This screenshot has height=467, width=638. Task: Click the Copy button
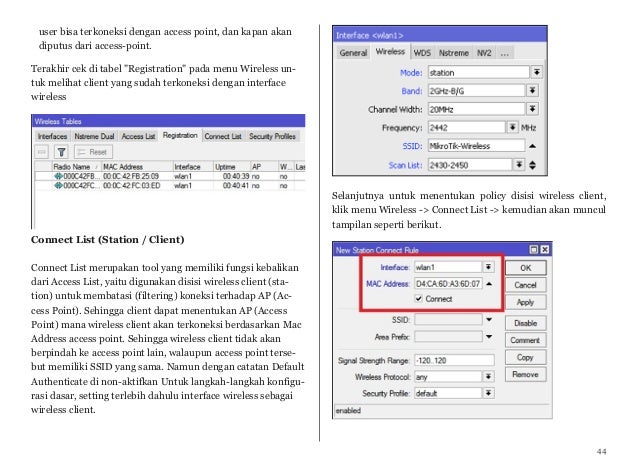525,357
